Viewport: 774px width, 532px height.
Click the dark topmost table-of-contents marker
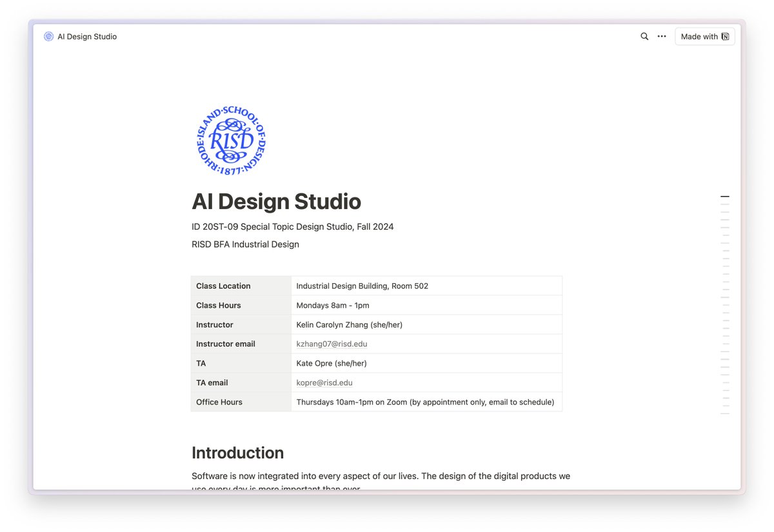pos(725,196)
